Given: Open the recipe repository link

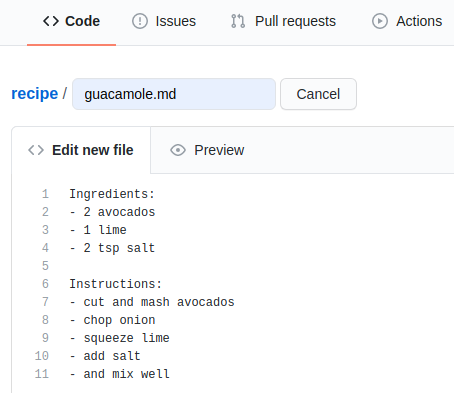Looking at the screenshot, I should tap(35, 94).
